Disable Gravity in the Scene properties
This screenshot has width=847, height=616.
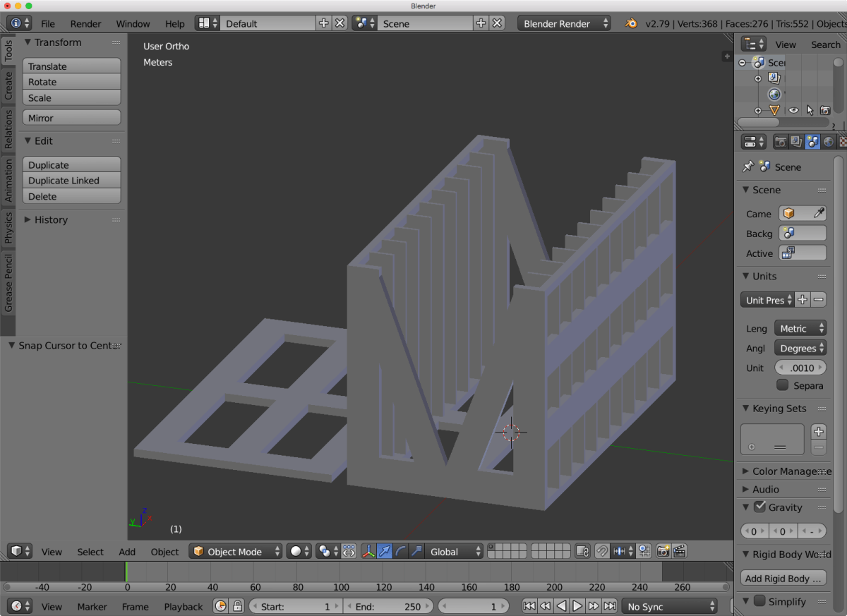pos(760,507)
